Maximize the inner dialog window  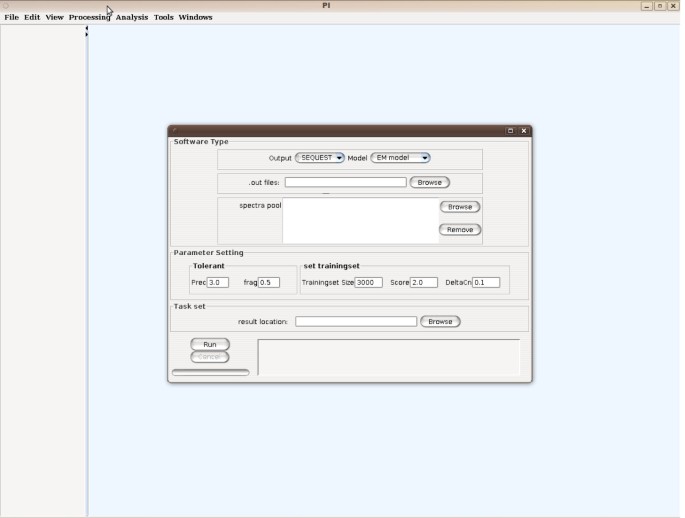click(x=510, y=130)
